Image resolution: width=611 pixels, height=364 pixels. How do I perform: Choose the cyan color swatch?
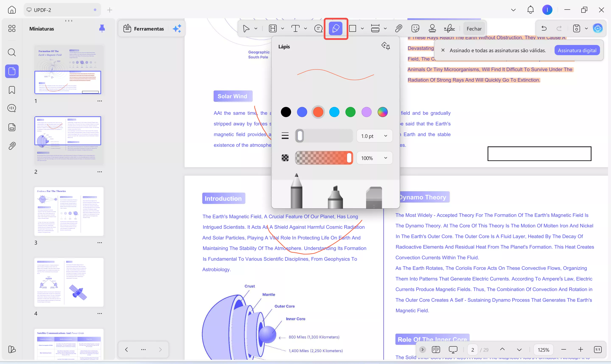click(x=334, y=112)
